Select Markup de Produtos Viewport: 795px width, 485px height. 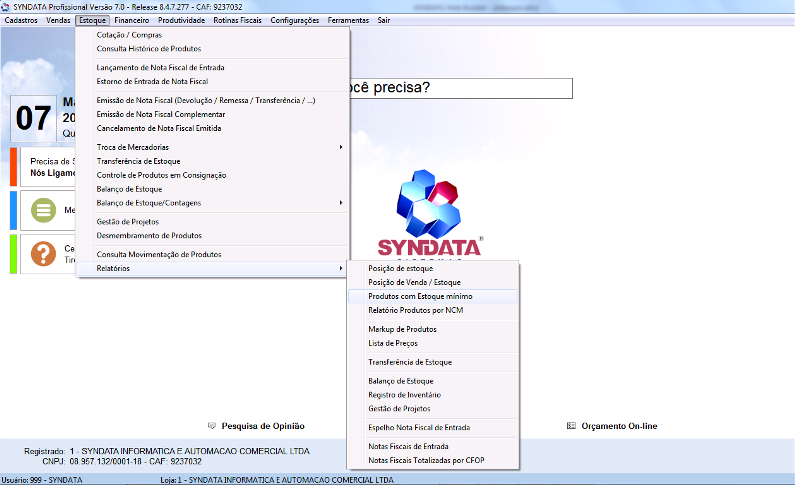433,329
